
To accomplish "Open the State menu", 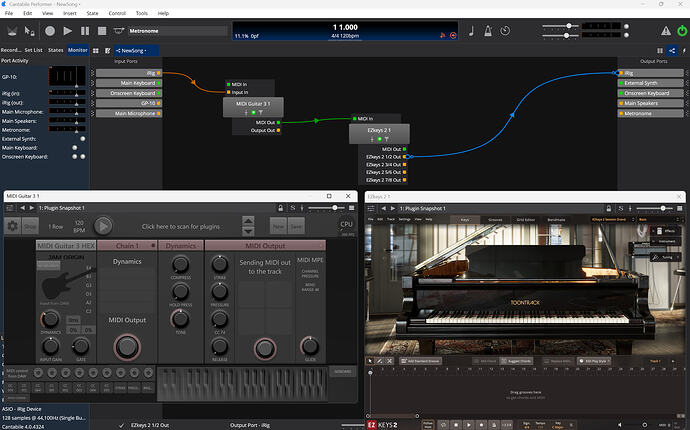I will [92, 13].
